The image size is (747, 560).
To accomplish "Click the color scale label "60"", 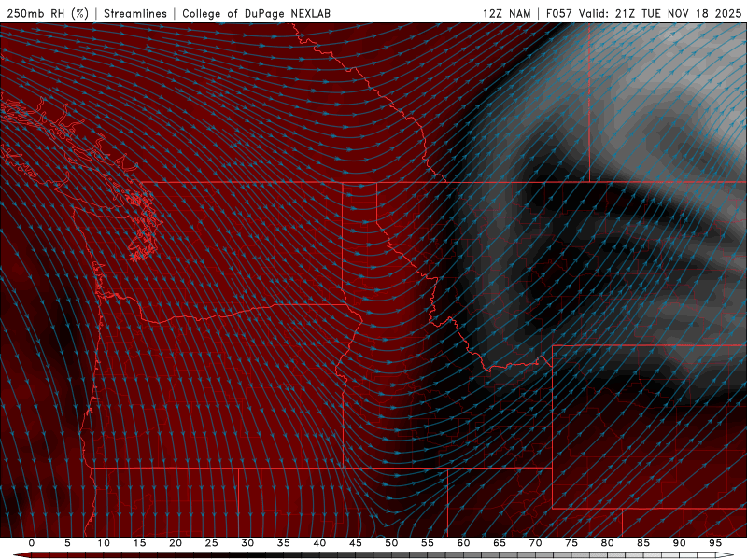I will pos(463,543).
